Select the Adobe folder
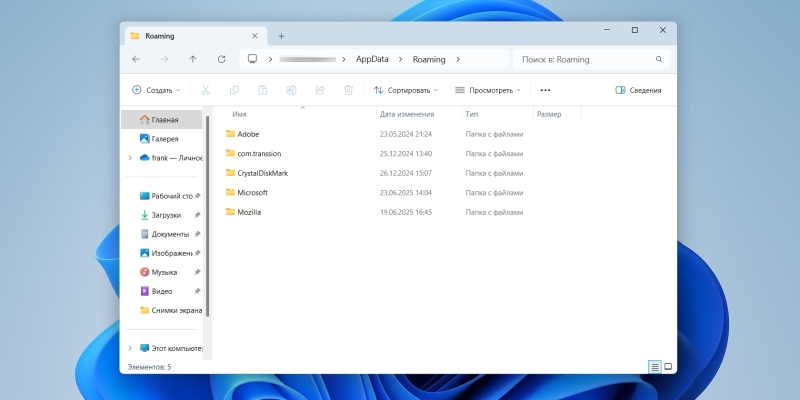The height and width of the screenshot is (400, 800). pos(242,134)
